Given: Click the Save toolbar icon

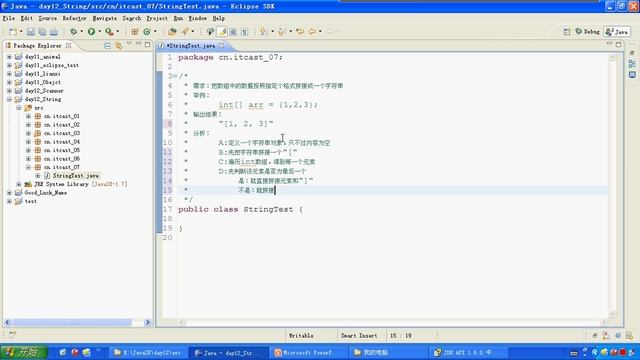Looking at the screenshot, I should tap(31, 31).
